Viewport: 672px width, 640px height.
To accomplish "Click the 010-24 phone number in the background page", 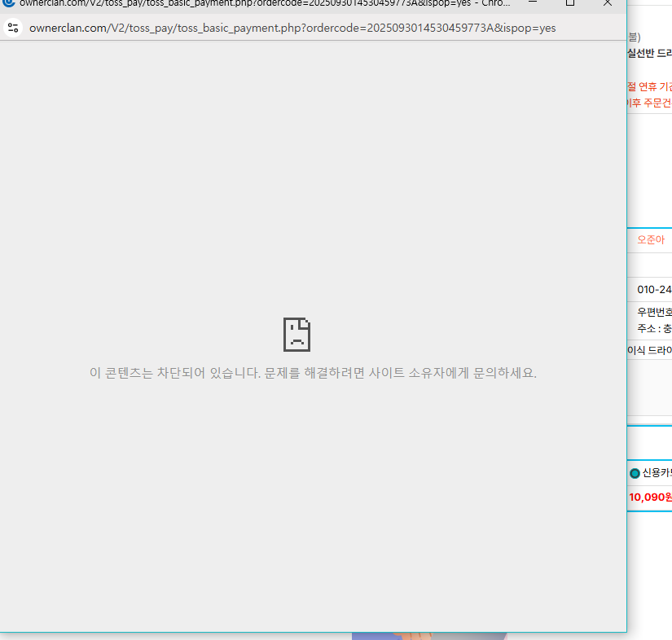I will click(654, 290).
